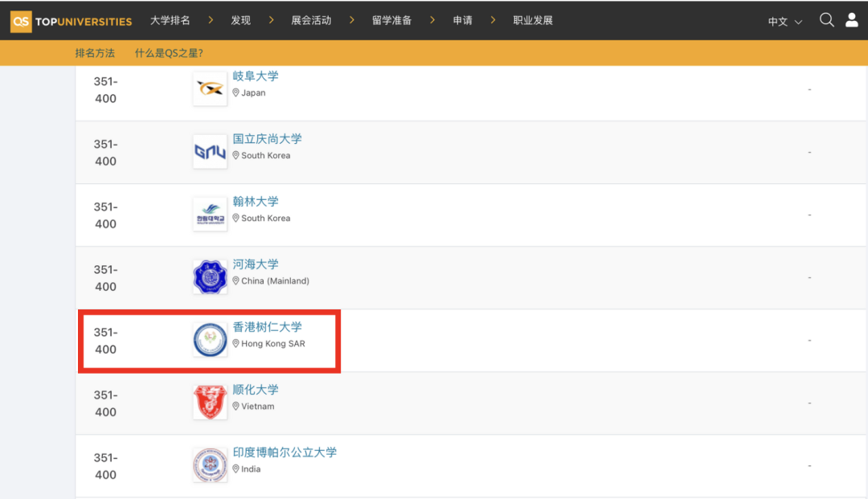Click the Japan location text
This screenshot has width=868, height=499.
point(253,93)
